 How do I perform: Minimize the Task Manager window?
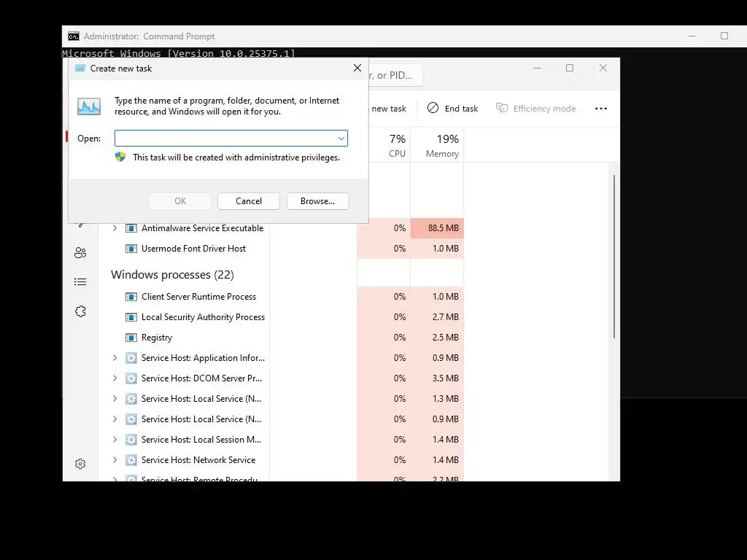[537, 68]
